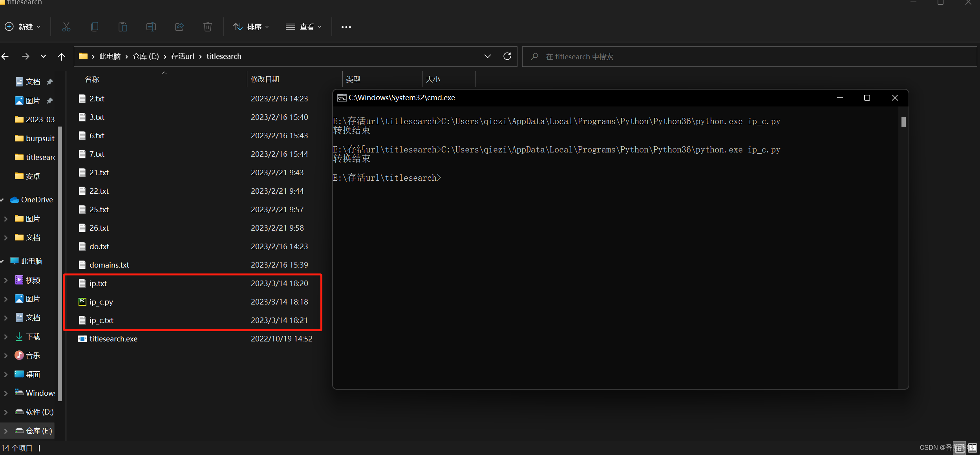
Task: Go back with the left arrow
Action: tap(5, 57)
